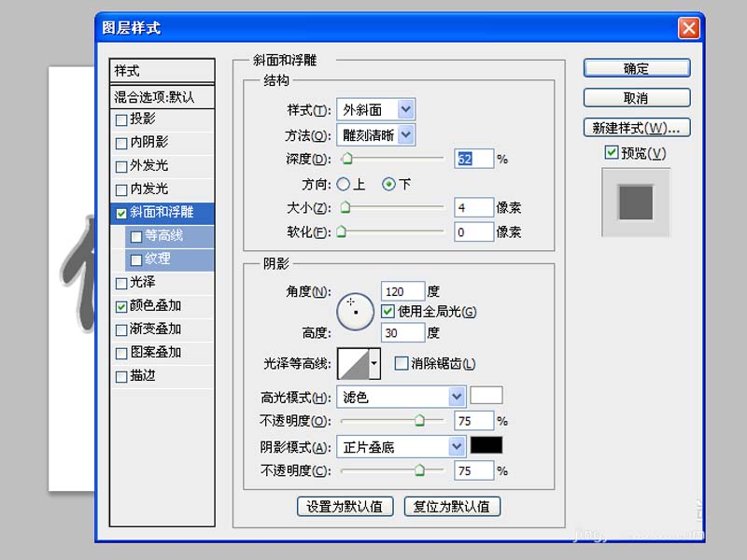Open the black shadow color swatch
This screenshot has height=560, width=747.
[x=486, y=445]
